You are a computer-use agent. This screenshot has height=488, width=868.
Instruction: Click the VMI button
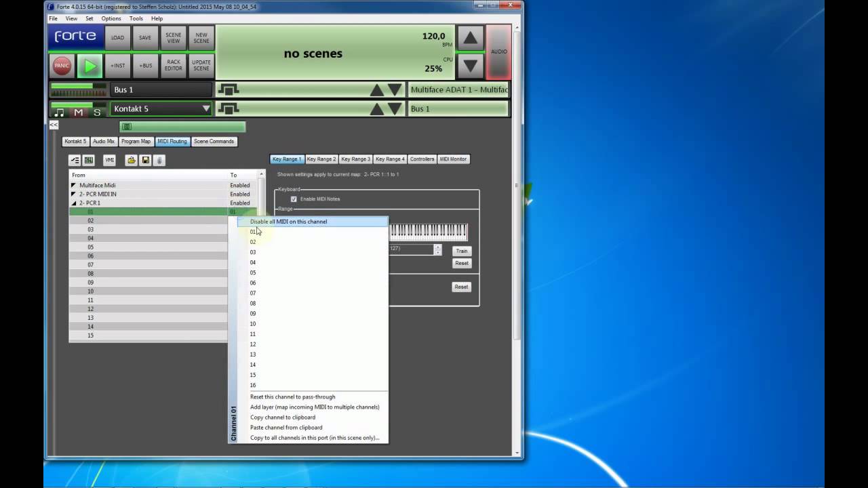(109, 160)
